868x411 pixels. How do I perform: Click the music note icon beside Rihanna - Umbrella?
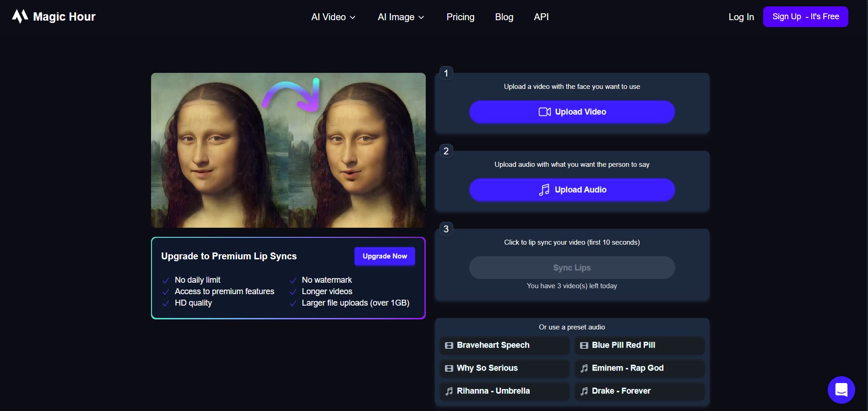(x=449, y=391)
